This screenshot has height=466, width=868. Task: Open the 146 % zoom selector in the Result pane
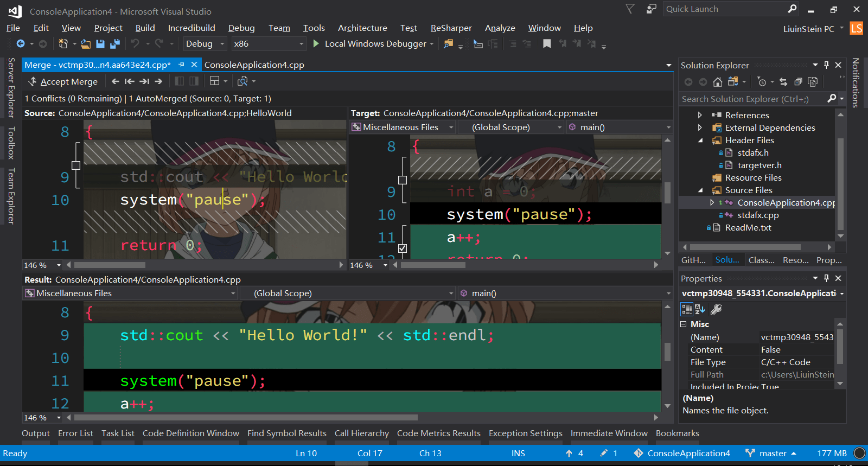(x=42, y=418)
